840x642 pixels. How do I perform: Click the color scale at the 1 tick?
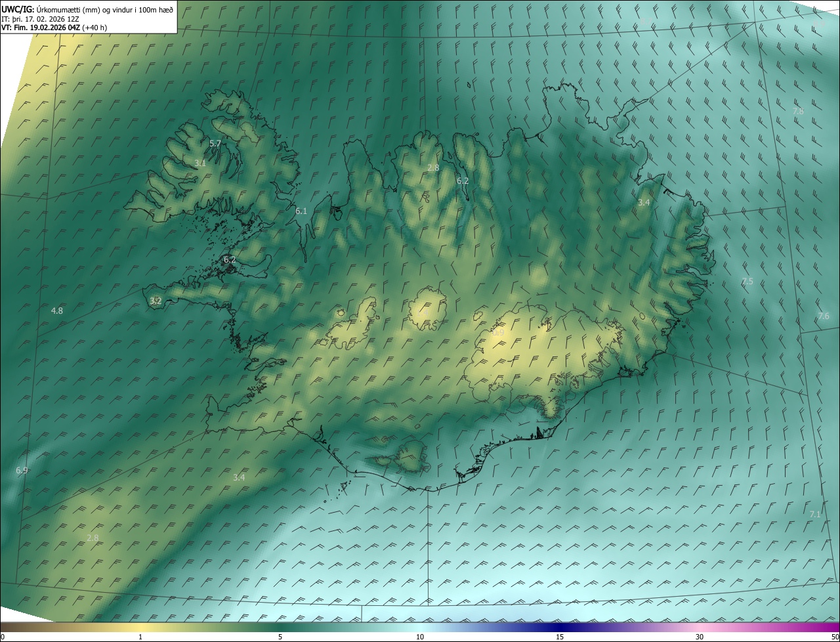pos(140,637)
